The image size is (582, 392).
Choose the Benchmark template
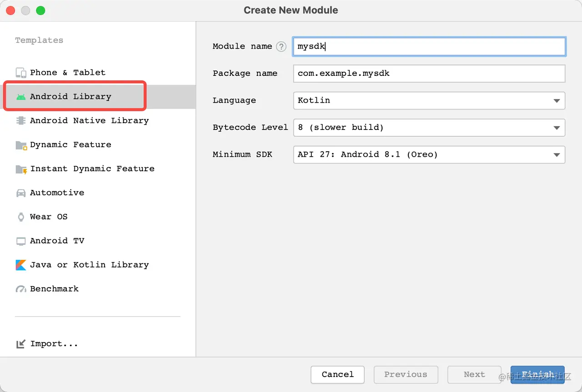(x=54, y=289)
